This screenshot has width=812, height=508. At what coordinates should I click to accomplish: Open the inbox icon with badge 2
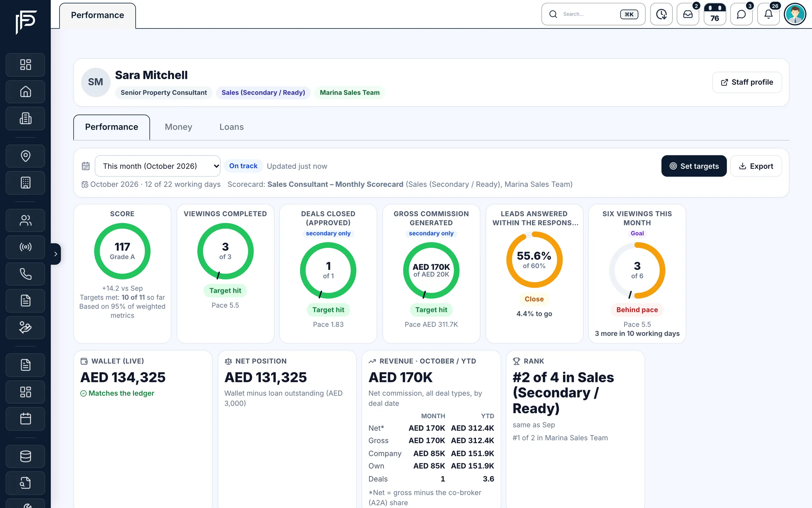(688, 14)
